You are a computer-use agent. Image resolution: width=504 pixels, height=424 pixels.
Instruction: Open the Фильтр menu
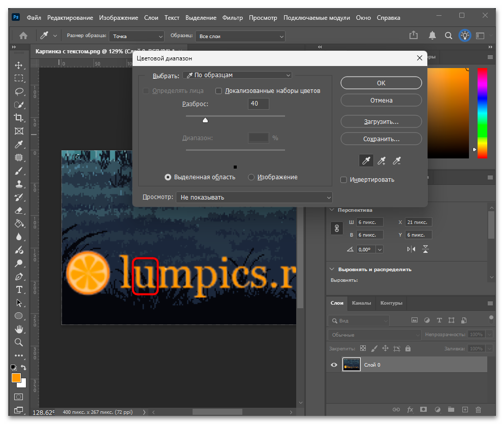pos(232,18)
